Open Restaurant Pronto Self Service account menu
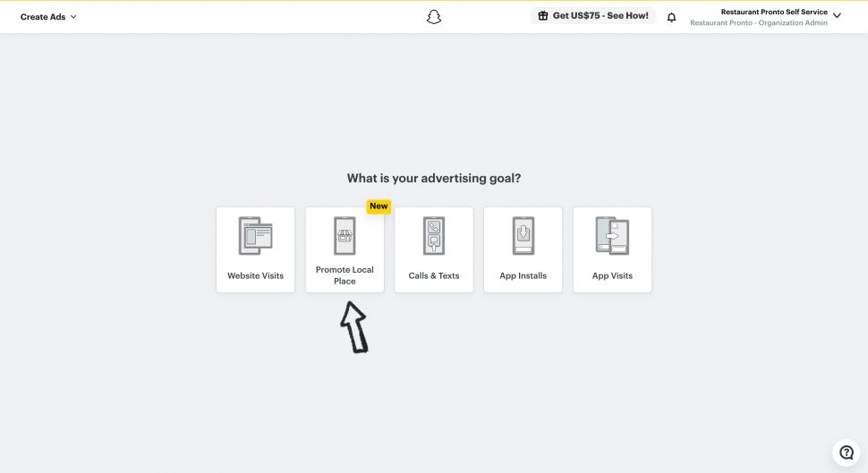The width and height of the screenshot is (868, 473). pyautogui.click(x=773, y=12)
